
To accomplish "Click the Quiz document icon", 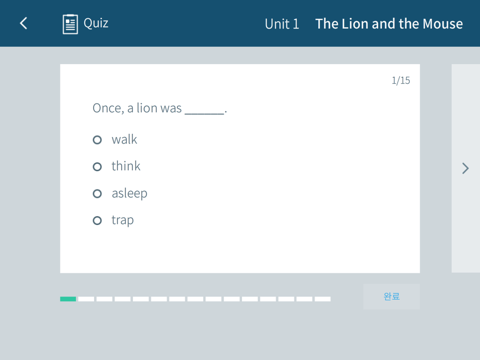I will [70, 24].
